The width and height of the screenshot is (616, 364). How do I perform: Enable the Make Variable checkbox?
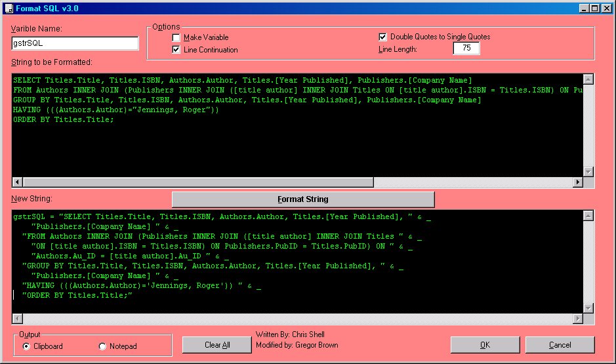pyautogui.click(x=176, y=38)
